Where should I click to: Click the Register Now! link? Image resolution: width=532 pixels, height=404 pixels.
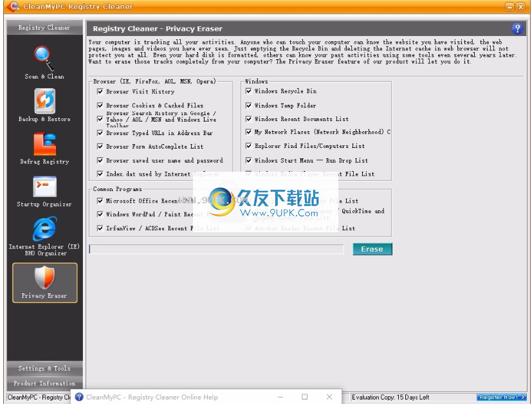tap(502, 397)
